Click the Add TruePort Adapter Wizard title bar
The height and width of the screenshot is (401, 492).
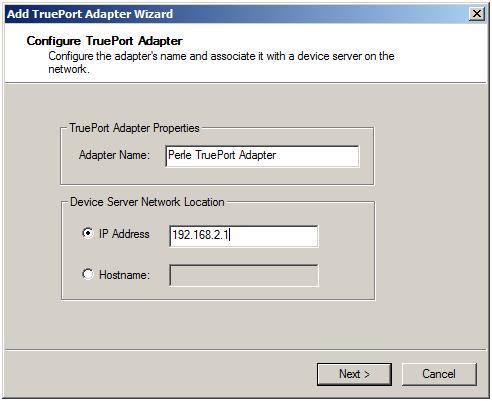pos(233,14)
